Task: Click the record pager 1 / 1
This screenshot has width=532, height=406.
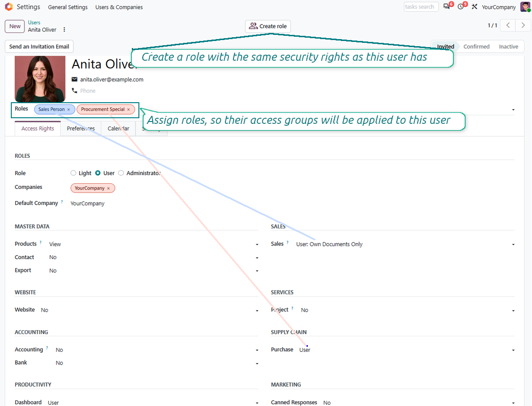Action: tap(492, 25)
